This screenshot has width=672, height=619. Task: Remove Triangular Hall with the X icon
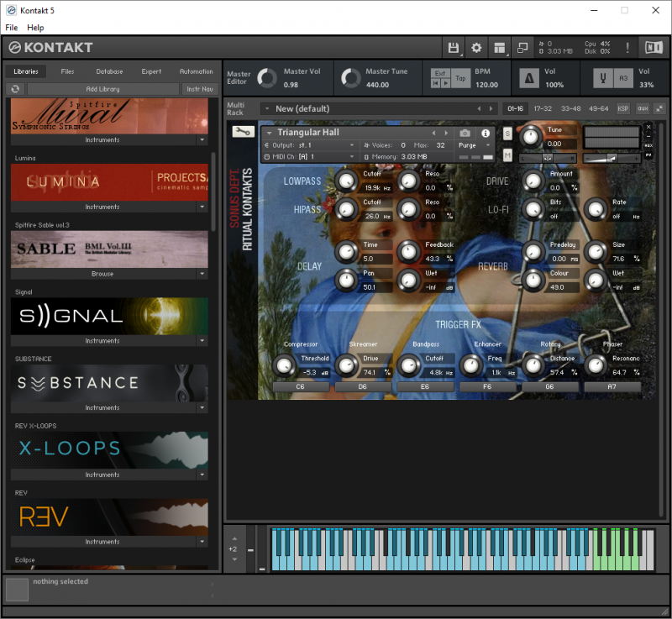(648, 127)
